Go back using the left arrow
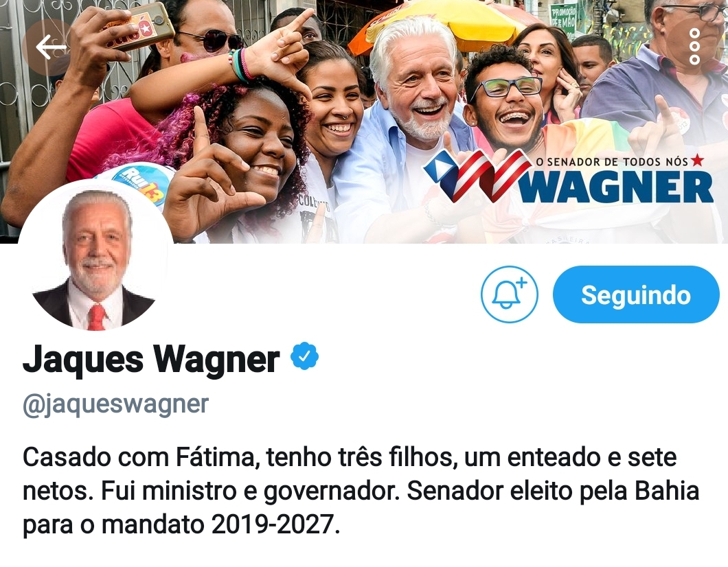The image size is (728, 567). click(51, 47)
